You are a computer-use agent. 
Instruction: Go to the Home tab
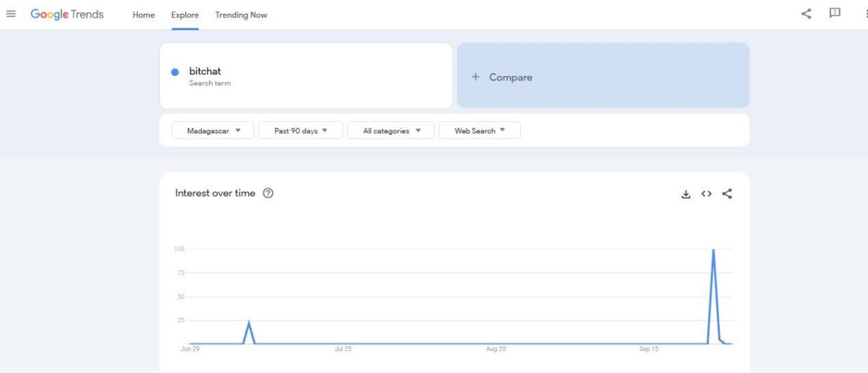pyautogui.click(x=143, y=14)
